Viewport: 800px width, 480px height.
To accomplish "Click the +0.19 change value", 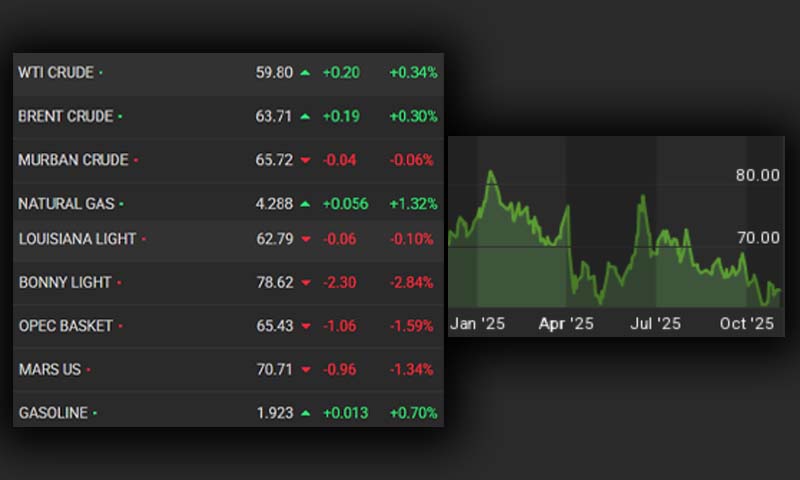I will coord(341,116).
